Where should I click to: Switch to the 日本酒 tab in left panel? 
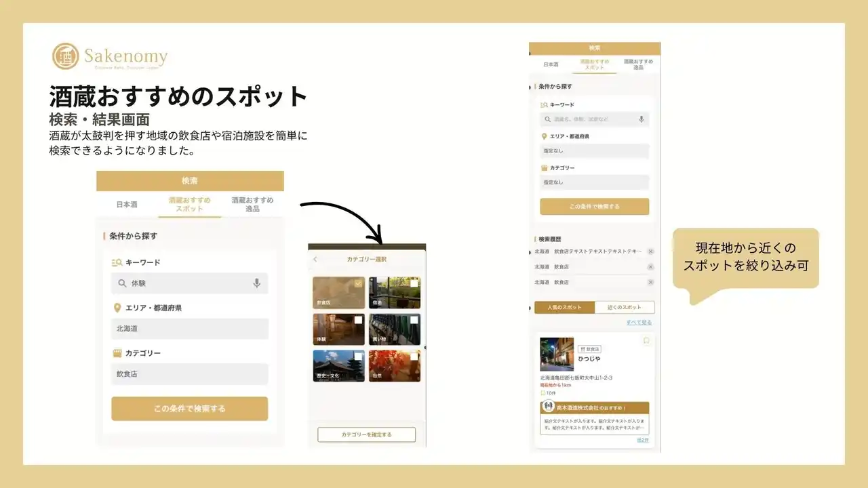127,204
